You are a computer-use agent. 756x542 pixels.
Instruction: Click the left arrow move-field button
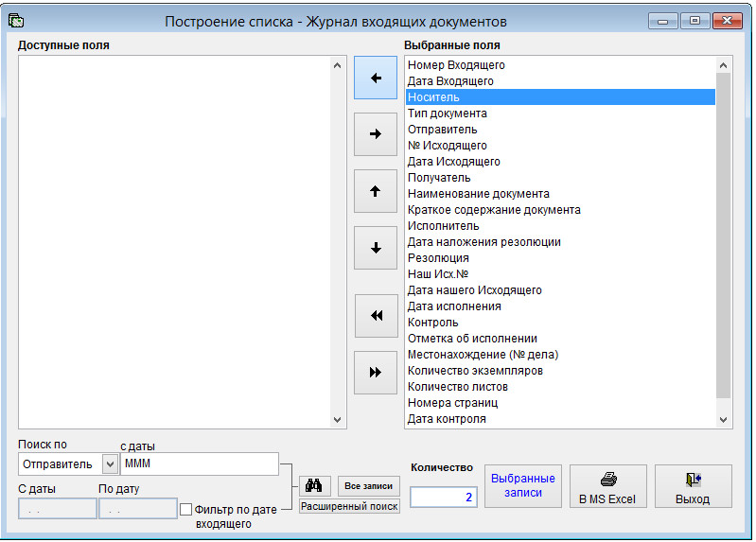375,78
